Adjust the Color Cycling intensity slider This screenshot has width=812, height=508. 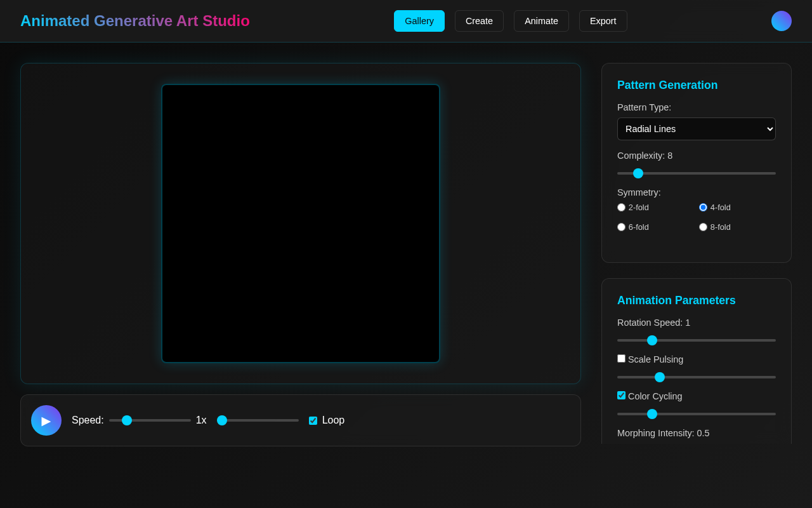tap(652, 413)
